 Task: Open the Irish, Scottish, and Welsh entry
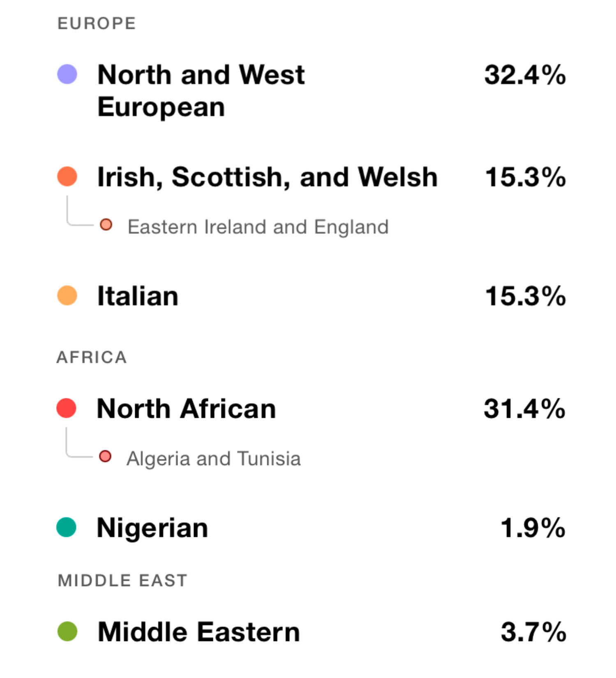[x=267, y=177]
